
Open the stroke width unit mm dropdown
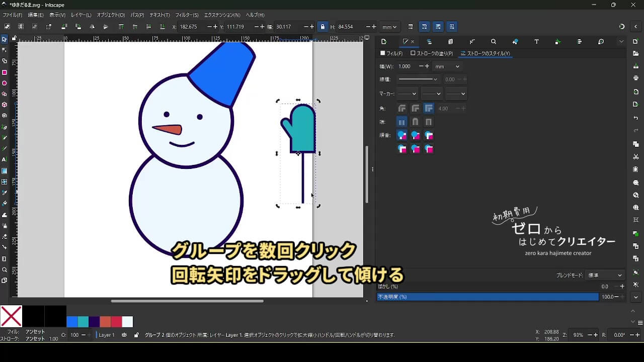click(x=447, y=66)
